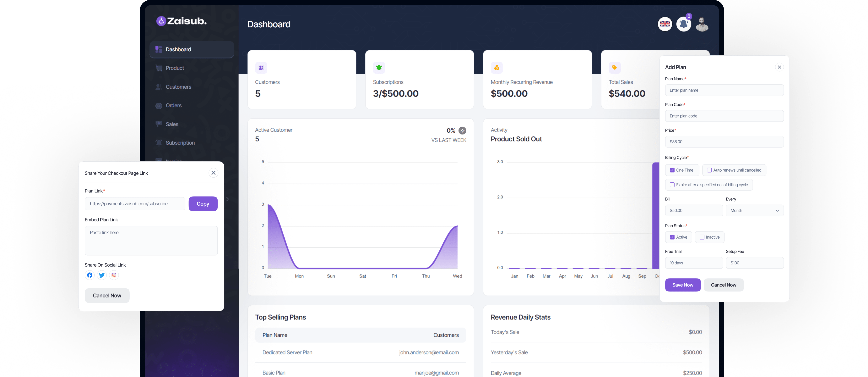Open the user profile avatar

[702, 24]
